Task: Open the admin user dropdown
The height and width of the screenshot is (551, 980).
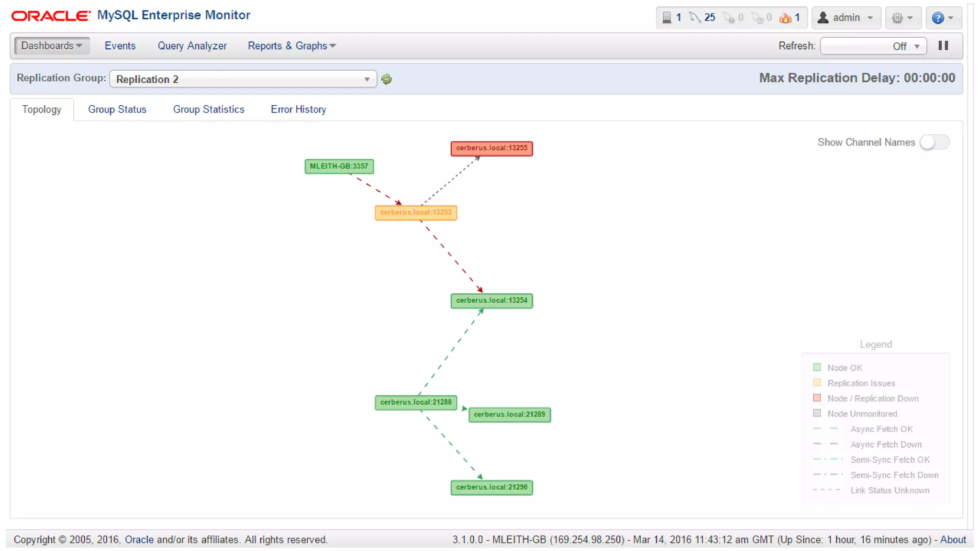Action: coord(846,18)
